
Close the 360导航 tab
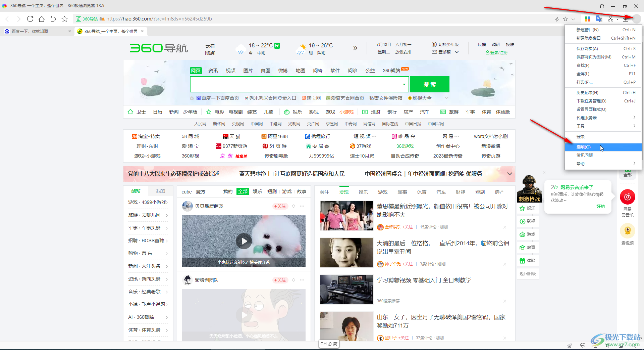click(x=142, y=31)
